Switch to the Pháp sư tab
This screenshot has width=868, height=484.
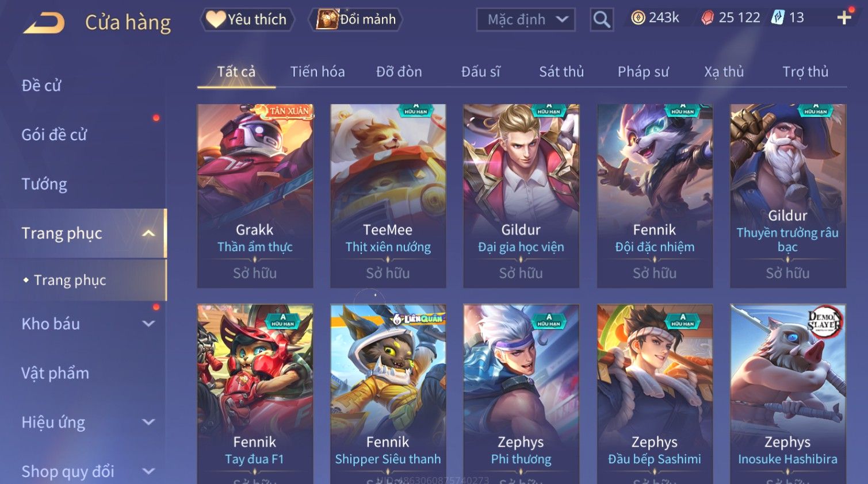point(643,72)
